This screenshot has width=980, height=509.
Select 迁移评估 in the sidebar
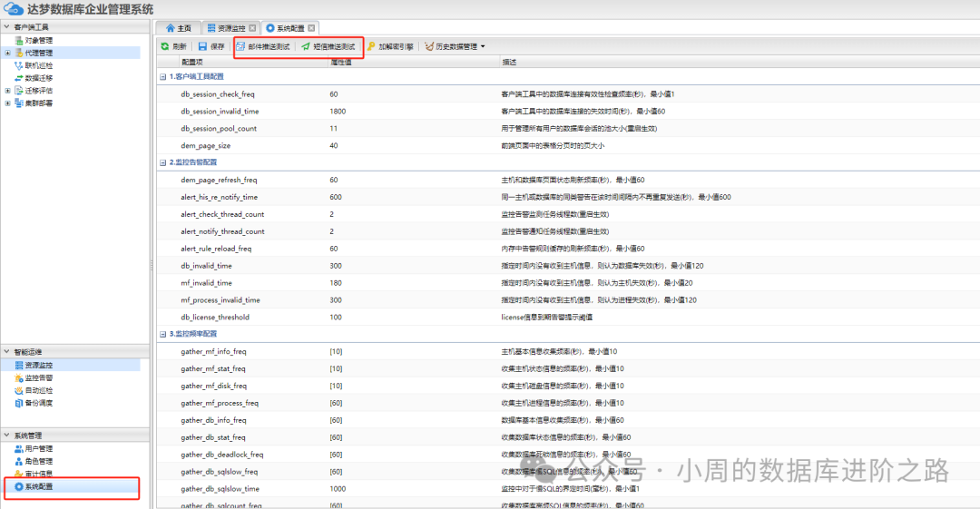click(39, 91)
